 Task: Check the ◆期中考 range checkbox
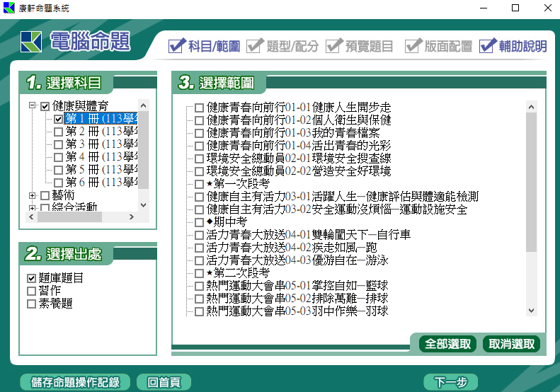point(199,222)
